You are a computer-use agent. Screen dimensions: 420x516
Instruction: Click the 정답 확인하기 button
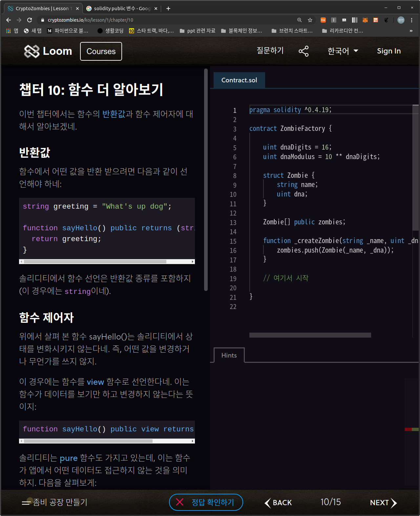[206, 502]
